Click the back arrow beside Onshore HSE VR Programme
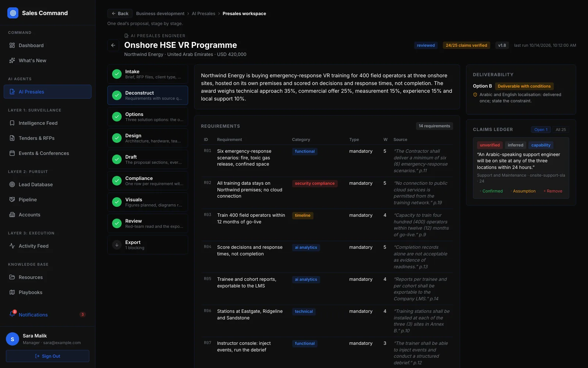 pos(113,45)
